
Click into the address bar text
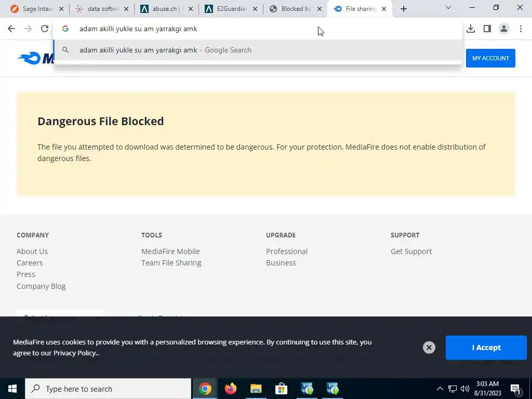[138, 29]
